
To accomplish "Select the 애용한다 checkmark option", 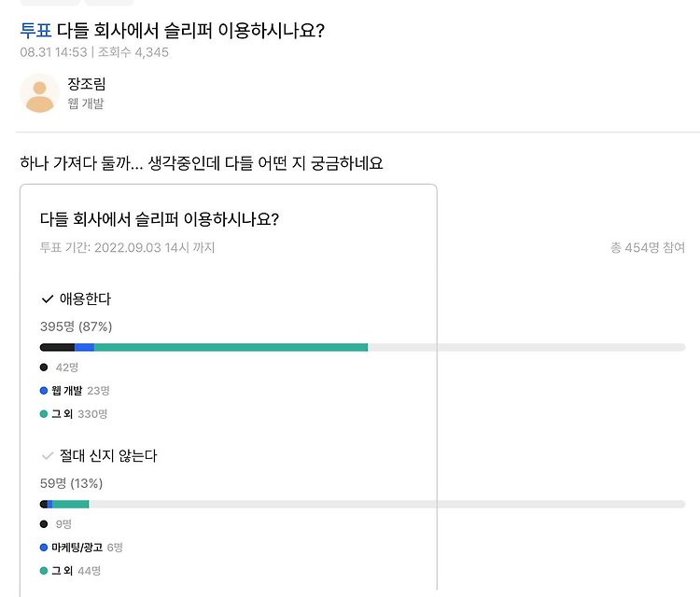I will click(x=48, y=298).
